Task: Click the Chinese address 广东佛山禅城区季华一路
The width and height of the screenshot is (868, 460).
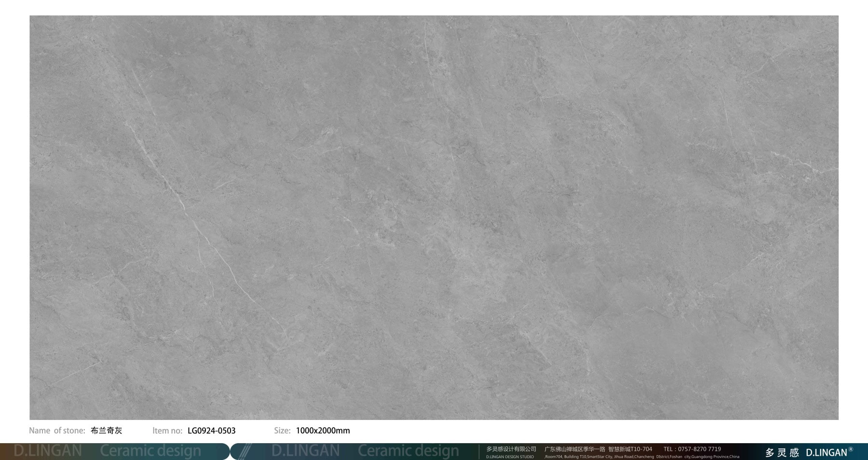Action: click(574, 449)
